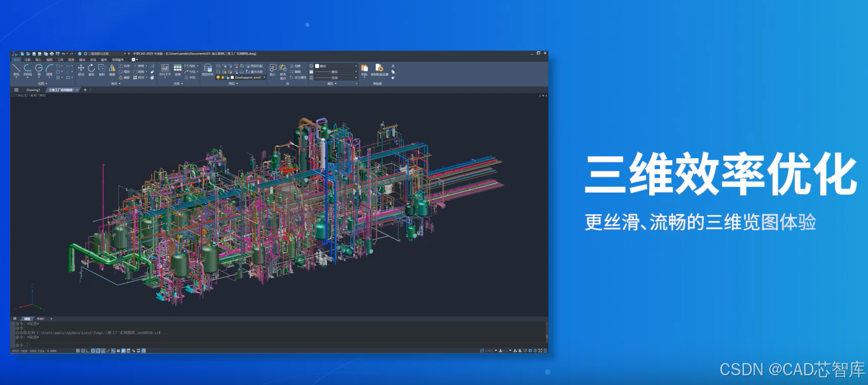Open the Insert (插入) ribbon tab
868x385 pixels.
[38, 60]
